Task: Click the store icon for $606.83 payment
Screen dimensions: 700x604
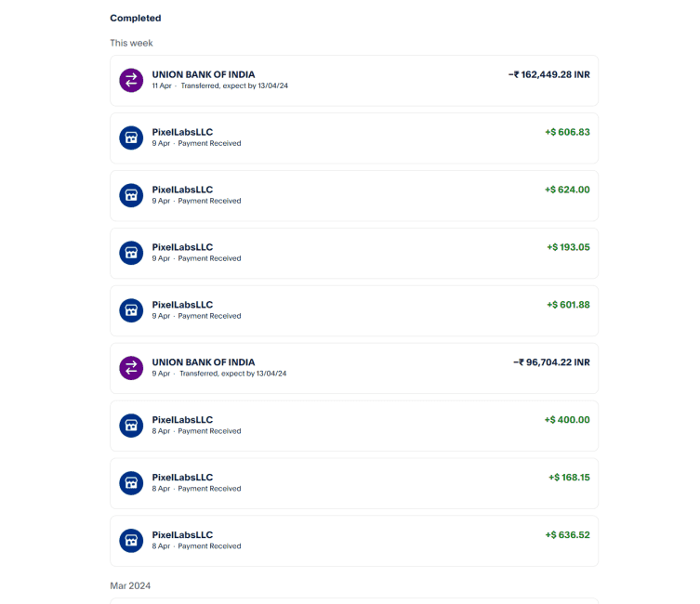Action: [x=131, y=138]
